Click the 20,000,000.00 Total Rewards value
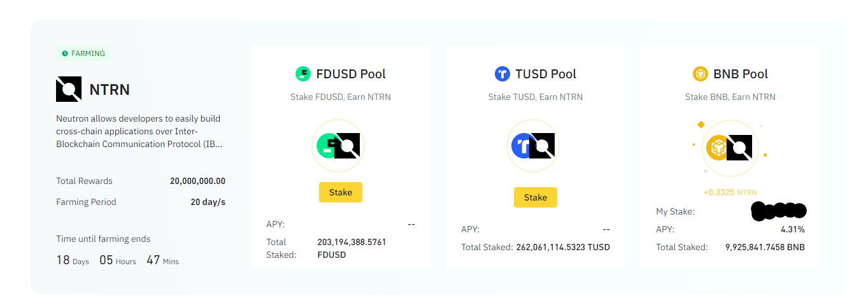Screen dimensions: 868x303 point(197,181)
